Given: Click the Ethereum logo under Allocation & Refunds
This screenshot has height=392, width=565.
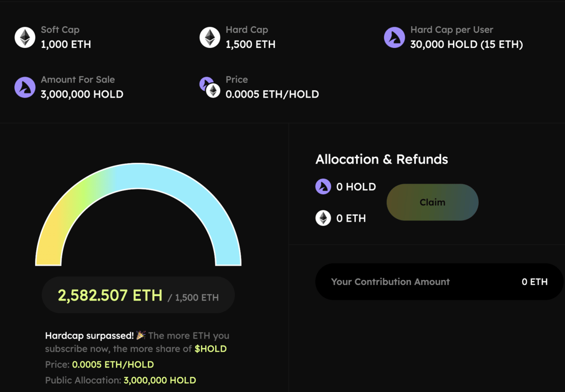Looking at the screenshot, I should [x=323, y=218].
